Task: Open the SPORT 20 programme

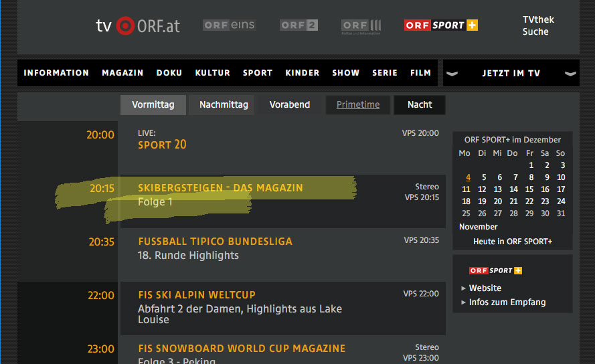Action: 162,145
